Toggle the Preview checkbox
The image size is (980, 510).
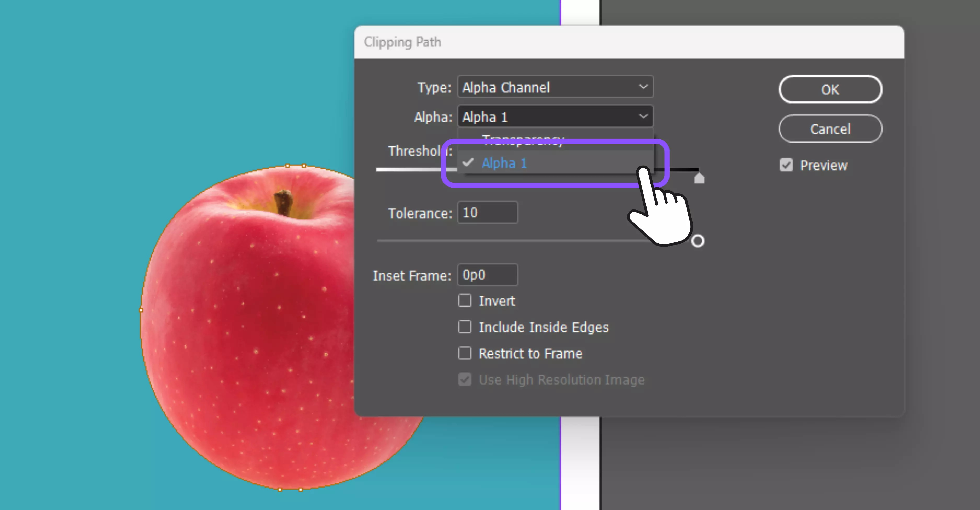[786, 165]
